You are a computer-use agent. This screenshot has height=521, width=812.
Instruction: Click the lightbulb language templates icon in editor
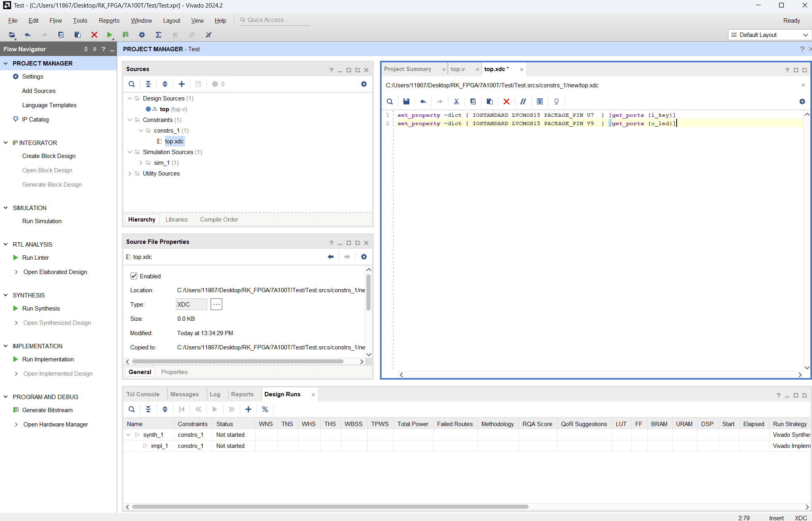click(x=556, y=102)
